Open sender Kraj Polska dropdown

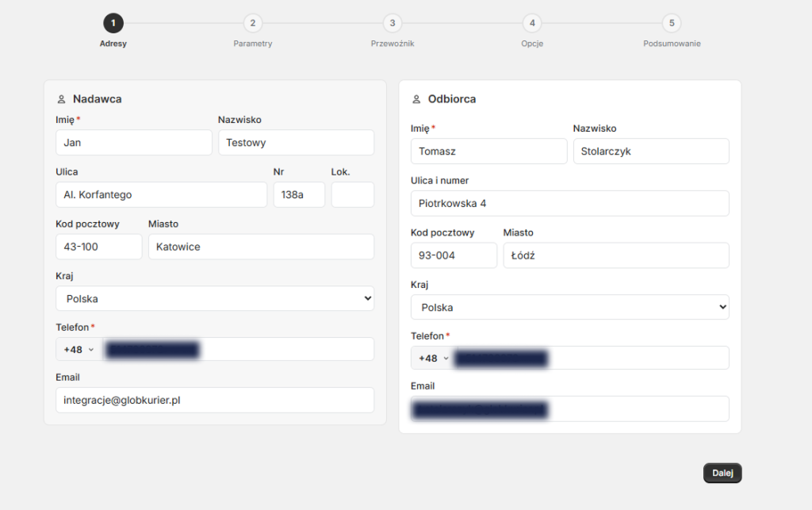click(215, 299)
